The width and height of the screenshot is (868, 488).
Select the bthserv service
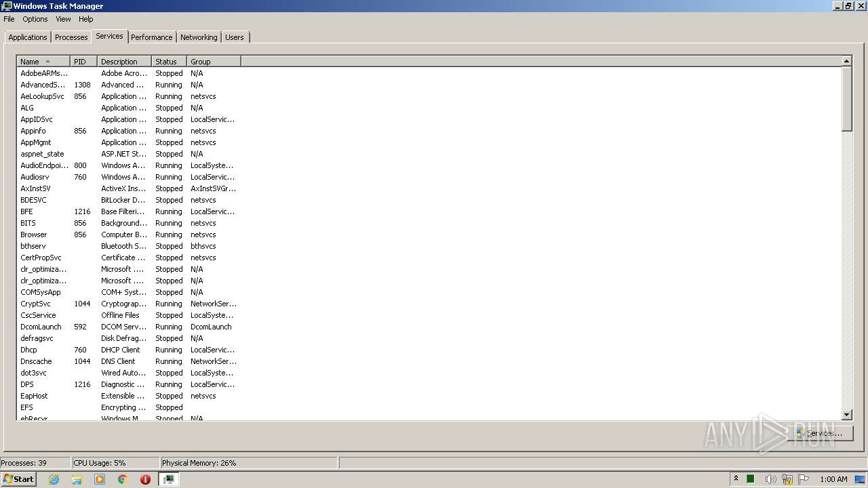[x=129, y=246]
